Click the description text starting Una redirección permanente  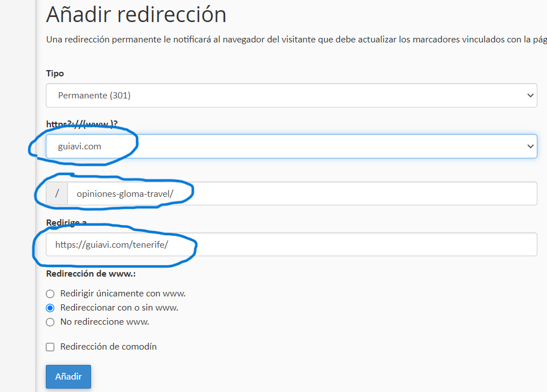click(x=296, y=40)
